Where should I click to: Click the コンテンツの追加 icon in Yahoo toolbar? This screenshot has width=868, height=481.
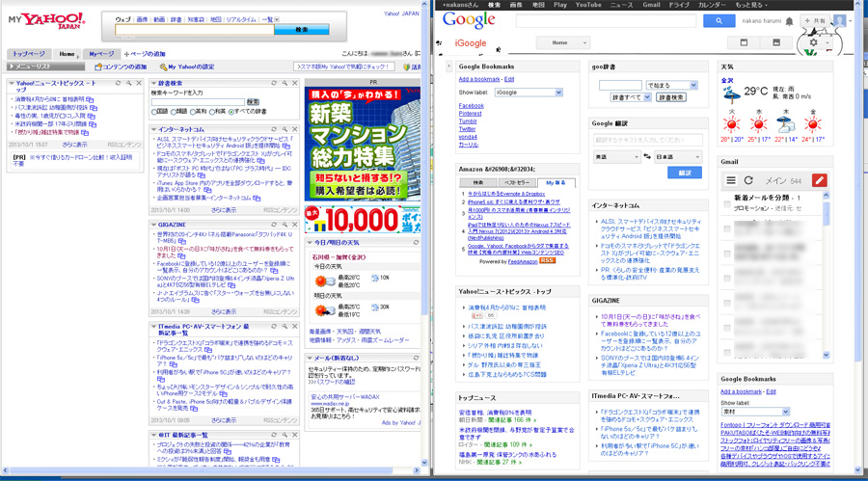(98, 67)
